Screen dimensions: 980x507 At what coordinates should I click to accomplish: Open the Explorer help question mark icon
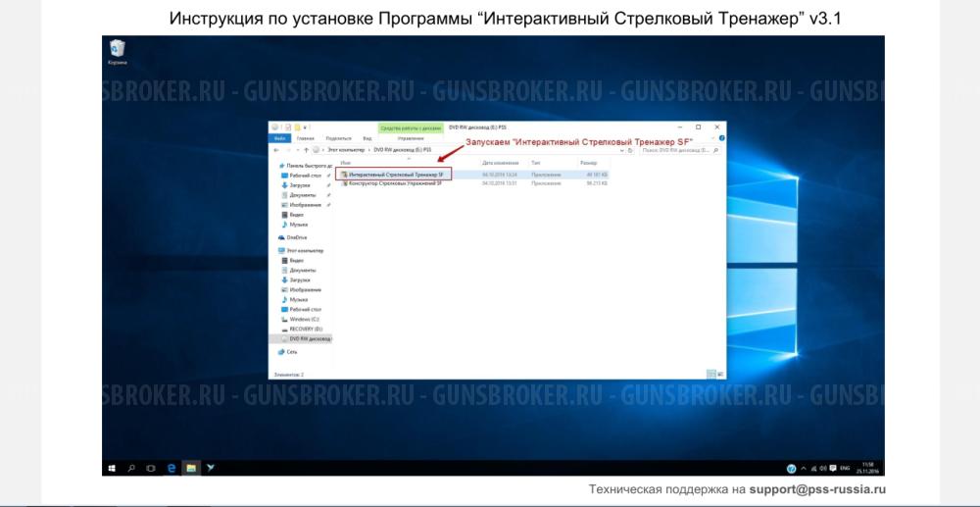(722, 137)
